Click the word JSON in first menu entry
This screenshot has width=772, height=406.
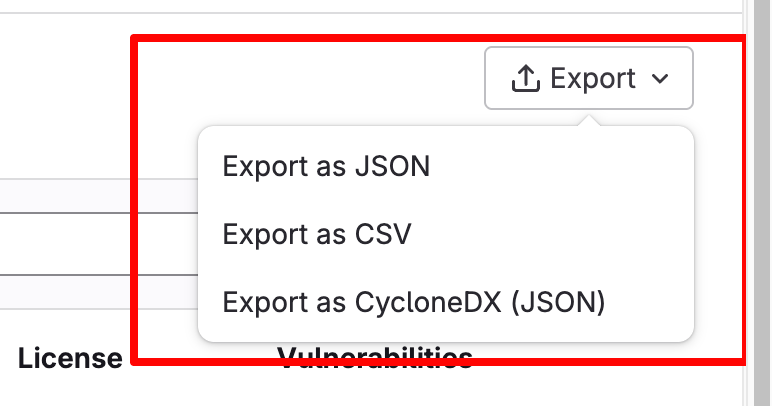(x=392, y=166)
